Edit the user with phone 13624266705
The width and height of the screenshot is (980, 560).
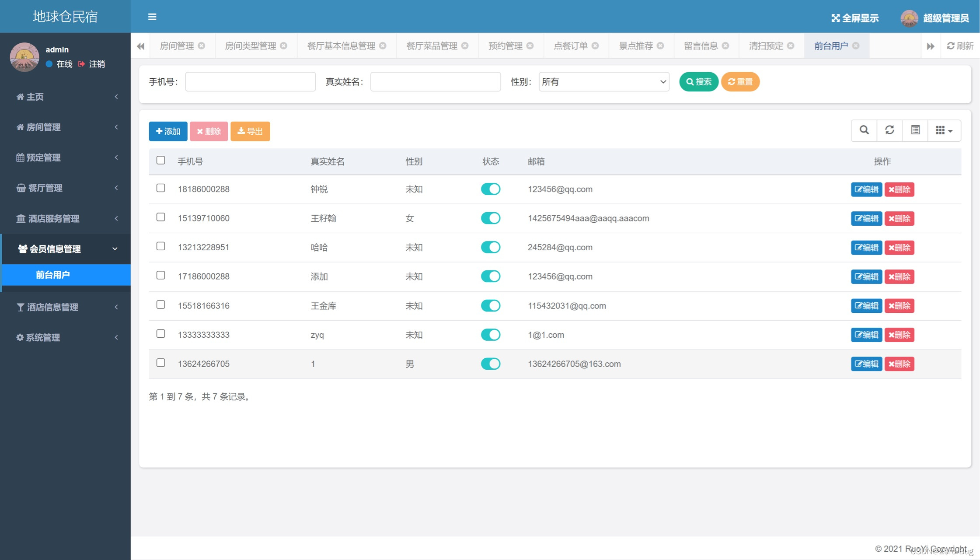866,364
